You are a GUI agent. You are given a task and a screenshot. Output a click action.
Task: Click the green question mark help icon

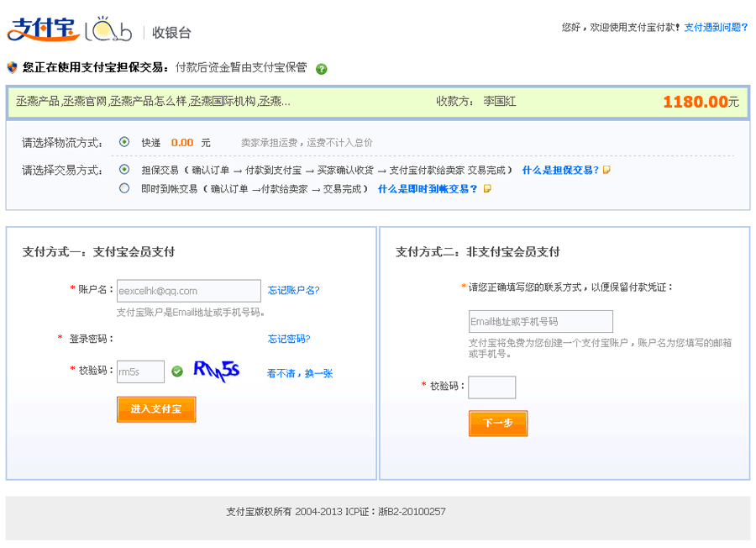[321, 69]
